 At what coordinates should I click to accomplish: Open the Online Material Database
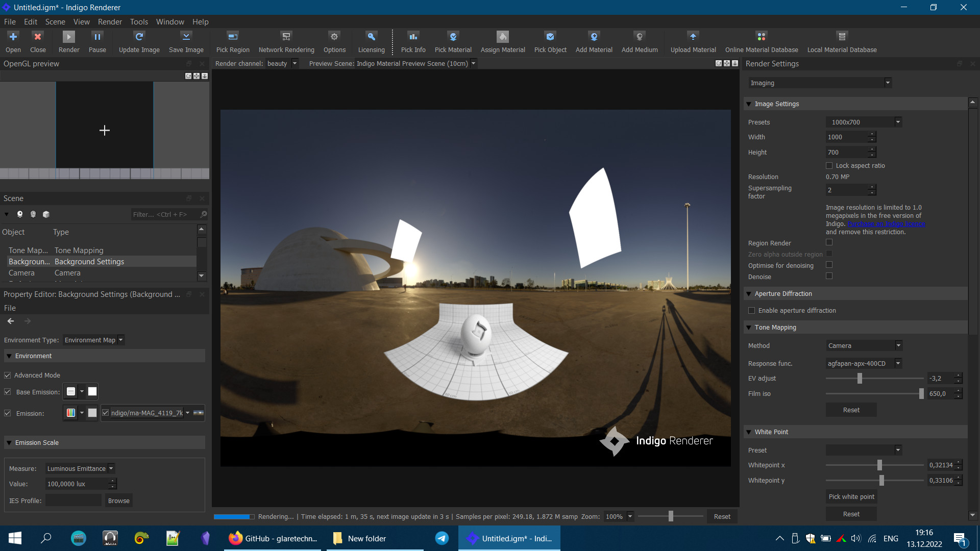coord(762,37)
